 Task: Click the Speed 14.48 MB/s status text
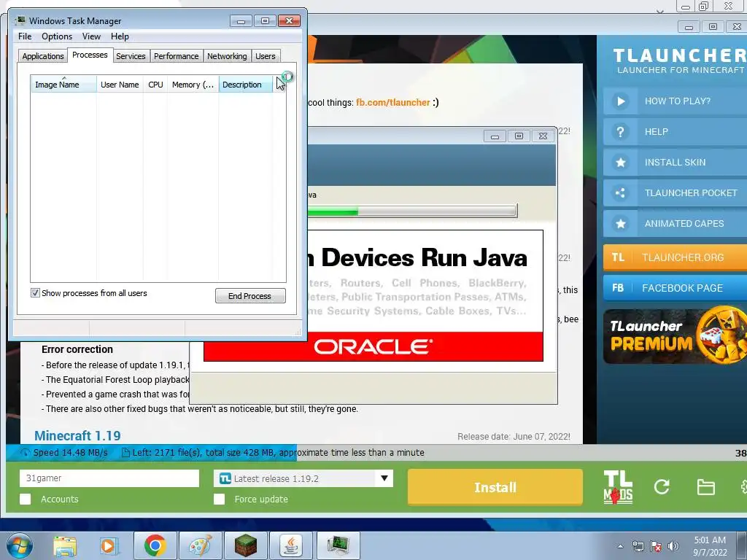71,452
